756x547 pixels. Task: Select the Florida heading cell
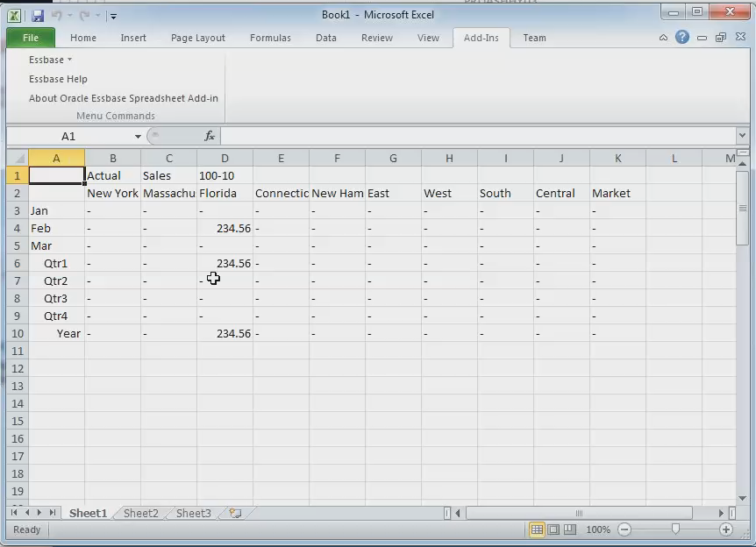(225, 193)
